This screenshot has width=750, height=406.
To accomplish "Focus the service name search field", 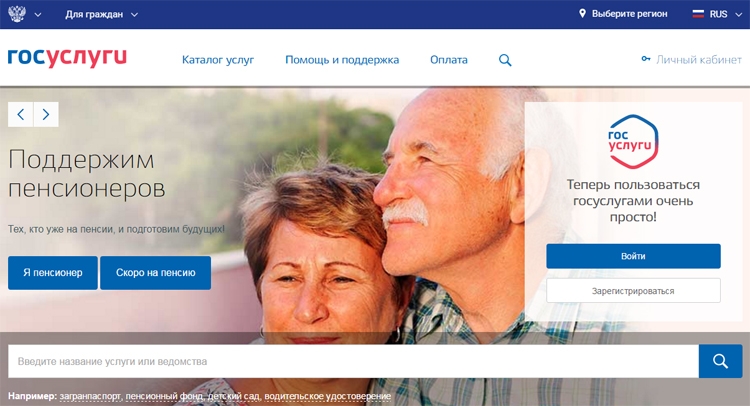I will pyautogui.click(x=353, y=361).
